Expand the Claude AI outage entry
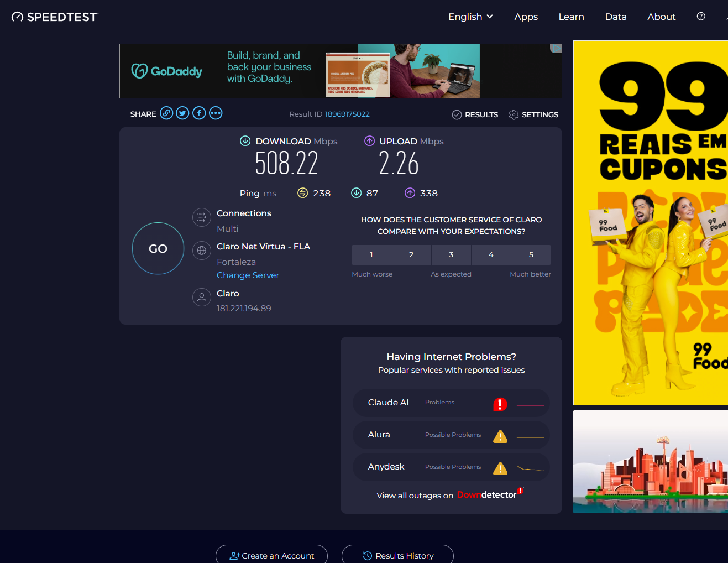This screenshot has width=728, height=563. coord(451,403)
